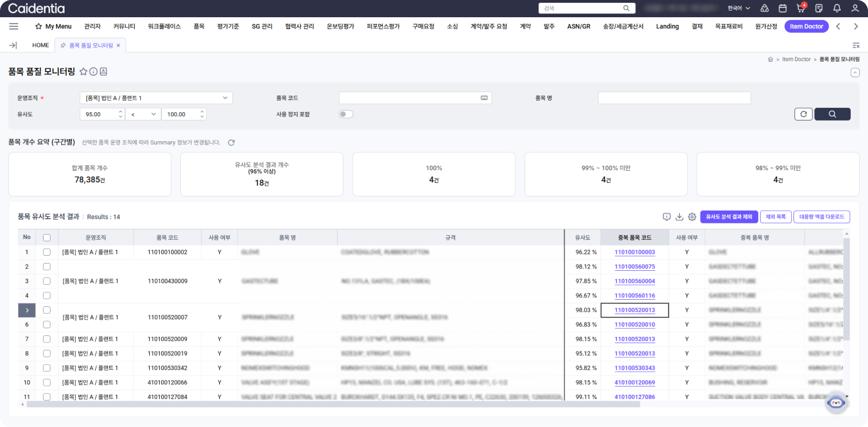Switch to the HOME tab
The image size is (868, 427).
click(x=41, y=45)
